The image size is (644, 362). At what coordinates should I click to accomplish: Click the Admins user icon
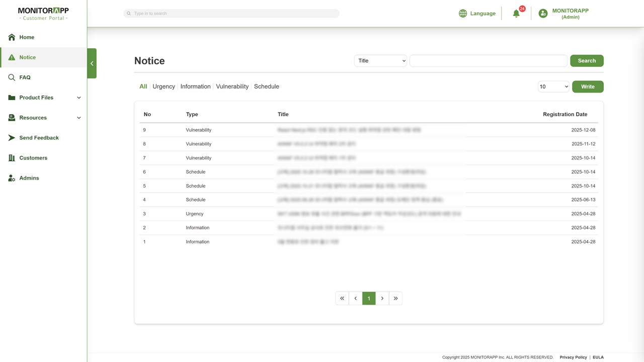(x=12, y=178)
